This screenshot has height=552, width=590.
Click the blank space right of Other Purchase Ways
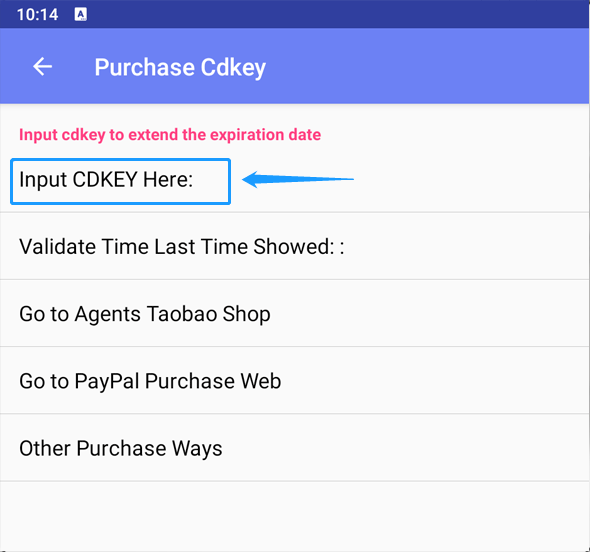pos(404,448)
